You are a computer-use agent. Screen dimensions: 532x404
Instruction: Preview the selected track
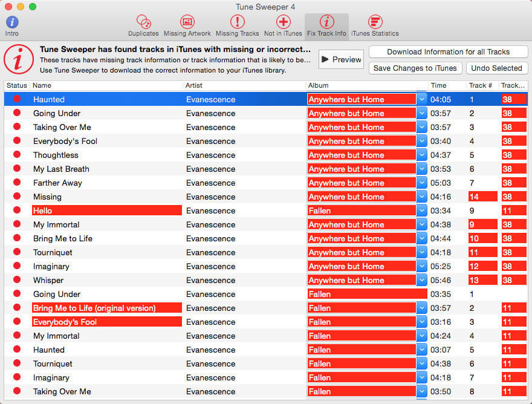[341, 59]
